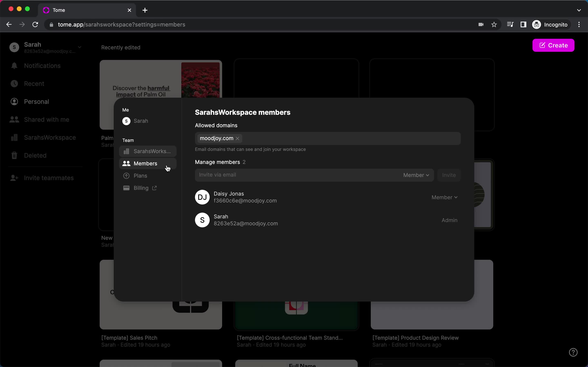Expand the SarahsWorkspace team menu
Viewport: 588px width, 367px height.
point(148,151)
